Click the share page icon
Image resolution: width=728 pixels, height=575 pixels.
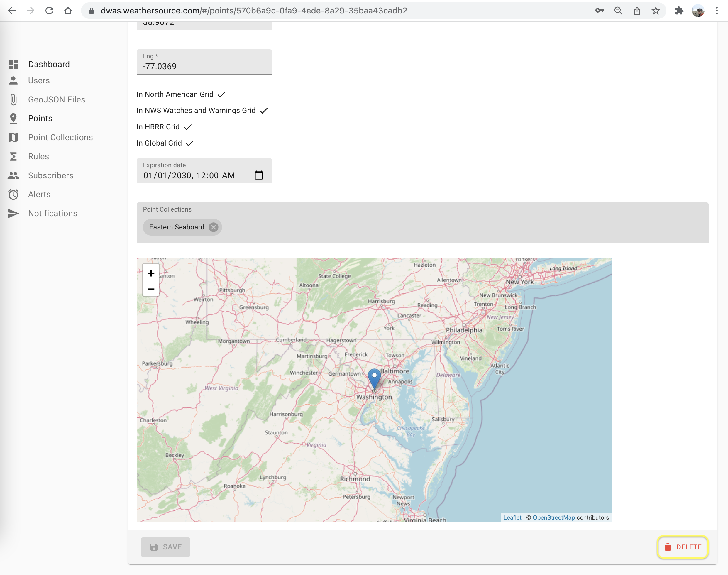(x=637, y=11)
